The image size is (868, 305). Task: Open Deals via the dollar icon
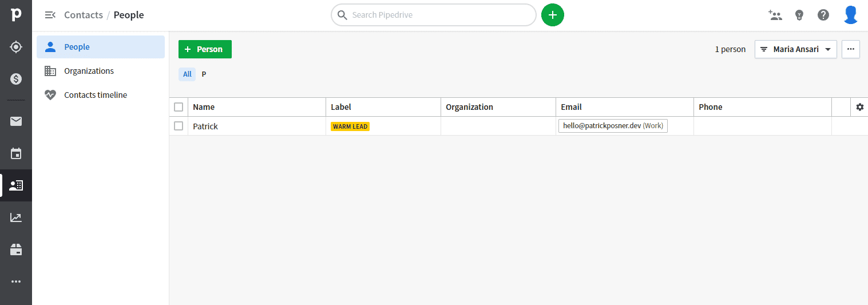pyautogui.click(x=16, y=78)
